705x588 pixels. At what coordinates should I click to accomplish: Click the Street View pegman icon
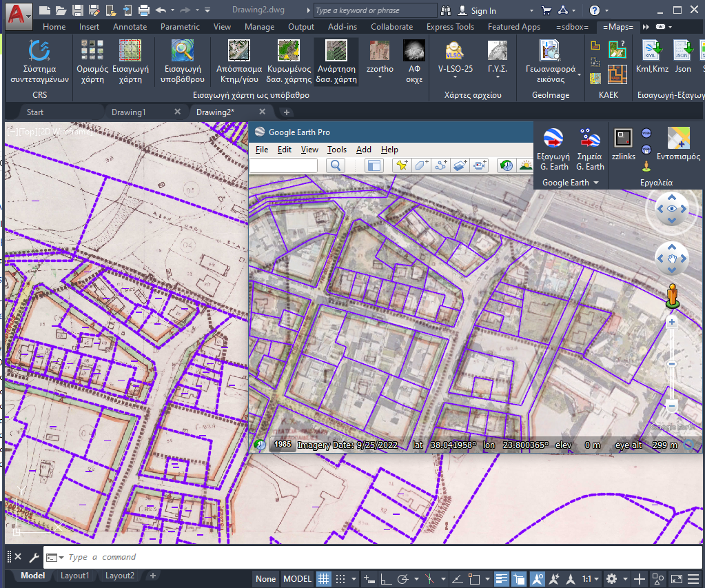point(673,296)
